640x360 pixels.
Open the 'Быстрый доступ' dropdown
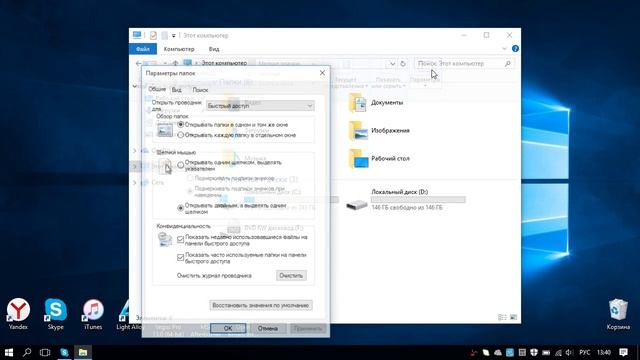[260, 106]
